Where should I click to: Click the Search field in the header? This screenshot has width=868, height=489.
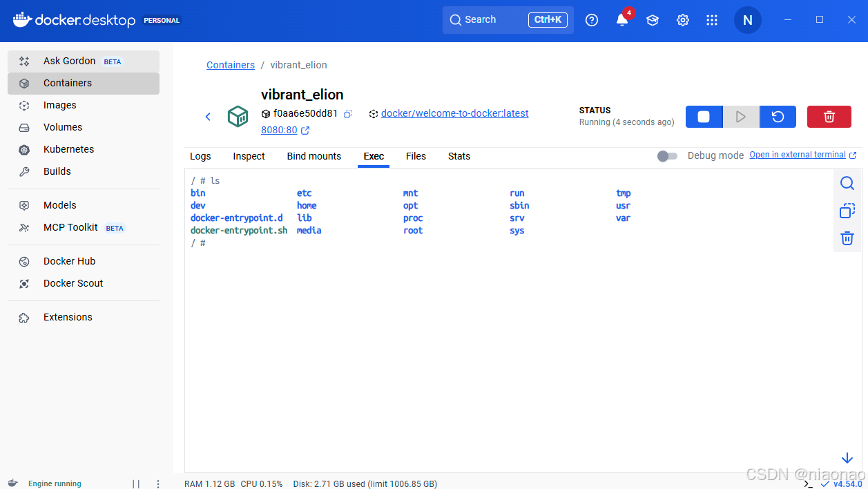click(508, 20)
